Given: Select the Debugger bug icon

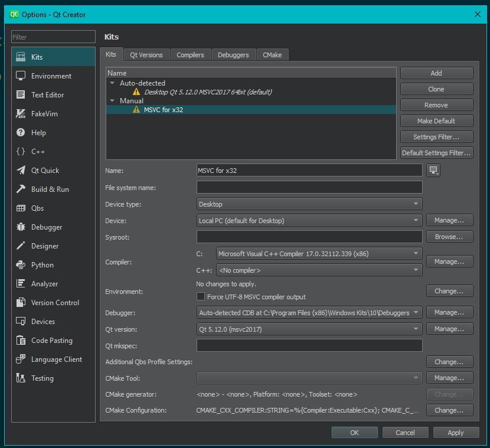Looking at the screenshot, I should point(21,227).
